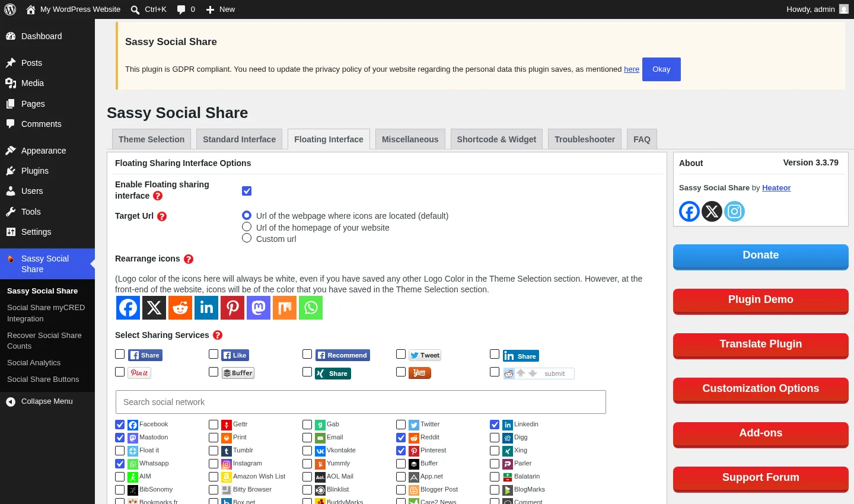Viewport: 854px width, 504px height.
Task: Click the blue Donate button
Action: tap(761, 256)
